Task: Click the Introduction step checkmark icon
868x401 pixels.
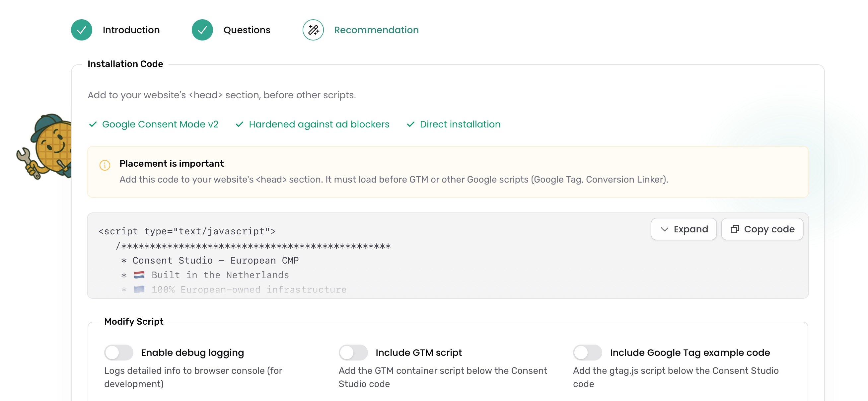Action: pyautogui.click(x=82, y=30)
